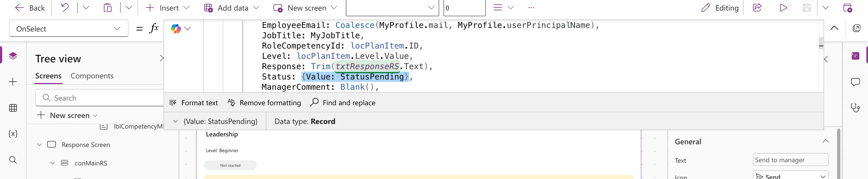
Task: Click New screen in Tree view
Action: (x=67, y=115)
